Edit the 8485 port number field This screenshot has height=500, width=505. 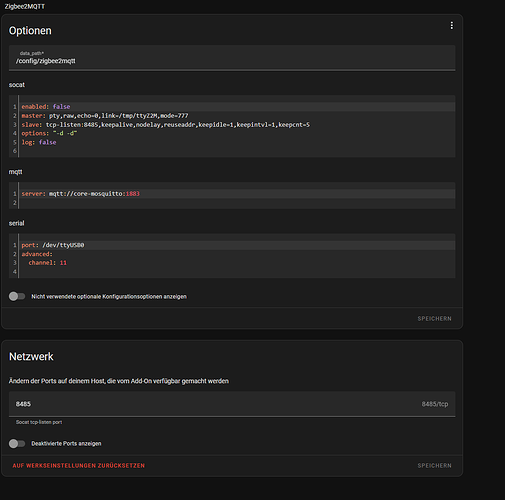point(232,404)
